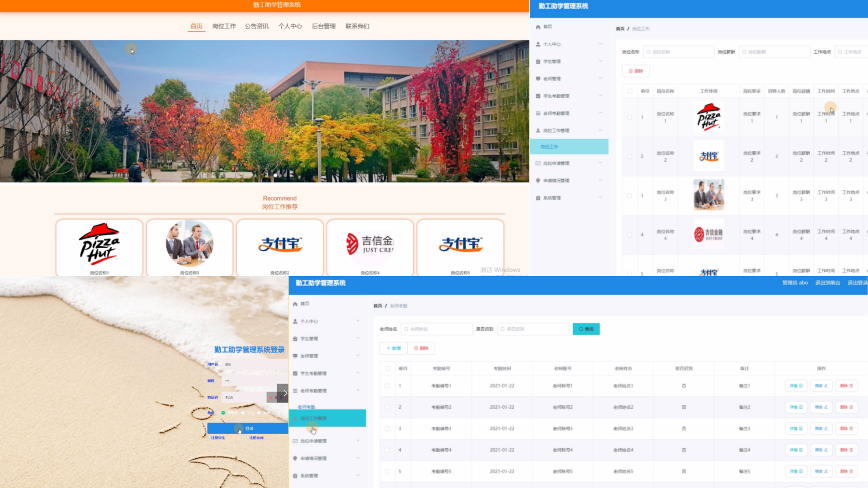This screenshot has height=488, width=868.
Task: Click 首页 navigation tab on main site
Action: click(x=196, y=26)
